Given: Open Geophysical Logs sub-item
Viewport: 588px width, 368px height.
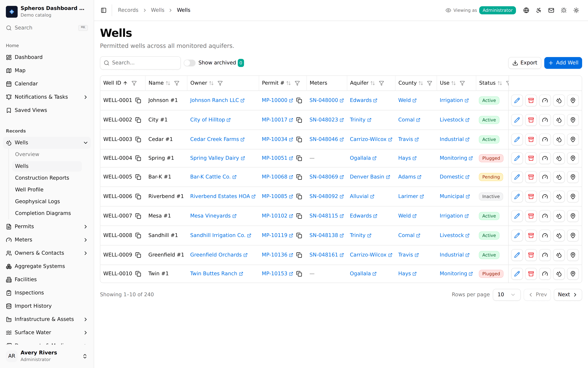Looking at the screenshot, I should click(x=47, y=201).
